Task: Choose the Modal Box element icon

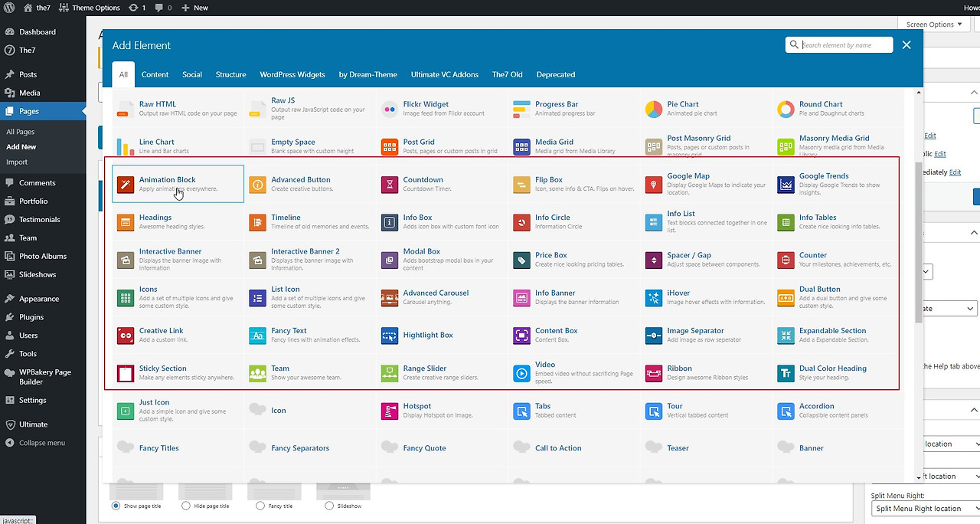Action: [x=390, y=260]
